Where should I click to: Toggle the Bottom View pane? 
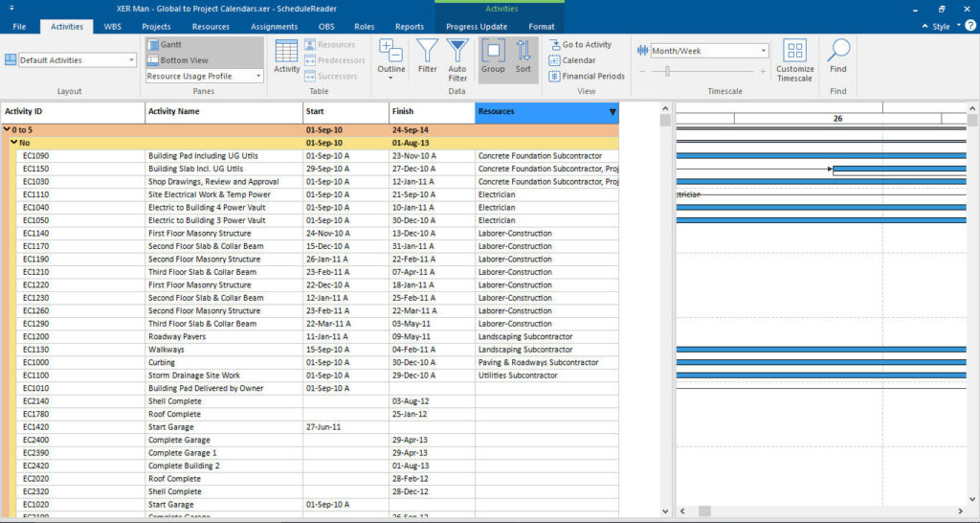[x=178, y=60]
